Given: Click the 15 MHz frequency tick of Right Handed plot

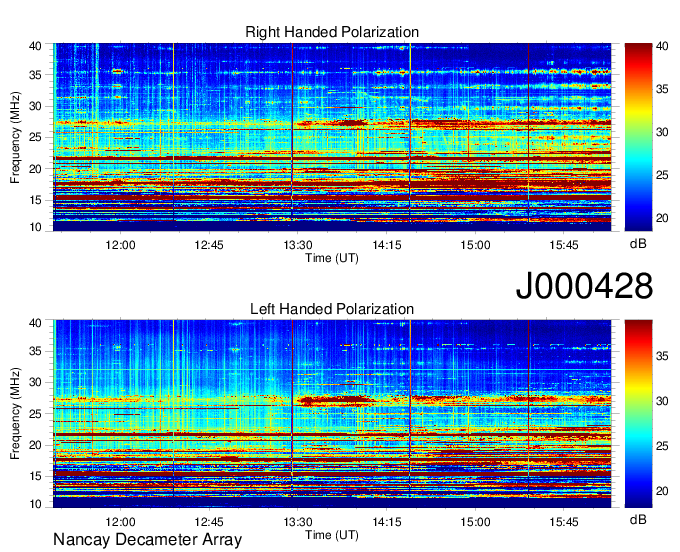Looking at the screenshot, I should click(x=35, y=200).
